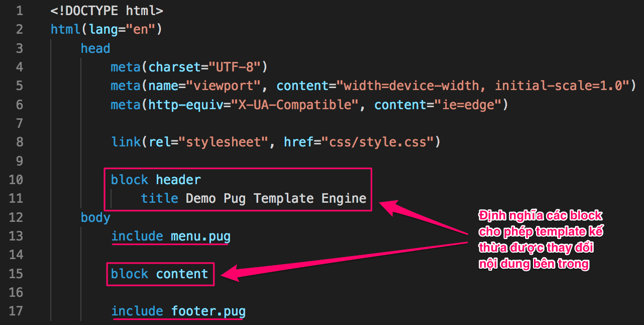Click the include keyword on line 17
The image size is (644, 325).
point(137,311)
